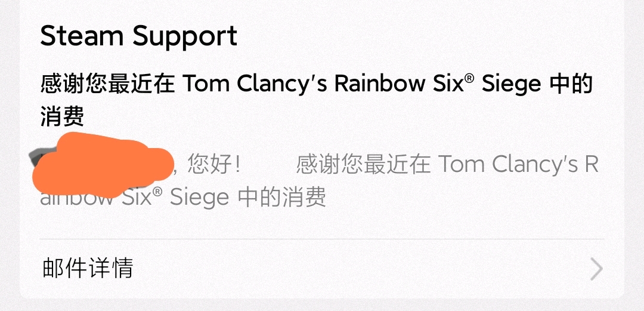The height and width of the screenshot is (311, 644).
Task: Tap the orange scribble covering the name
Action: (x=101, y=165)
